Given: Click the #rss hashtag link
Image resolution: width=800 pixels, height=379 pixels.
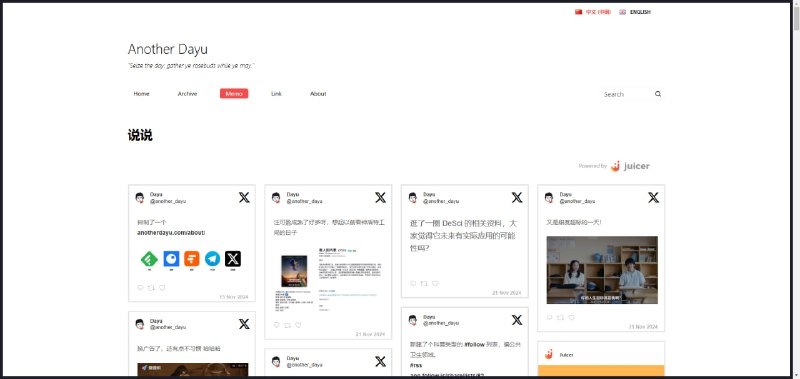Looking at the screenshot, I should (415, 366).
